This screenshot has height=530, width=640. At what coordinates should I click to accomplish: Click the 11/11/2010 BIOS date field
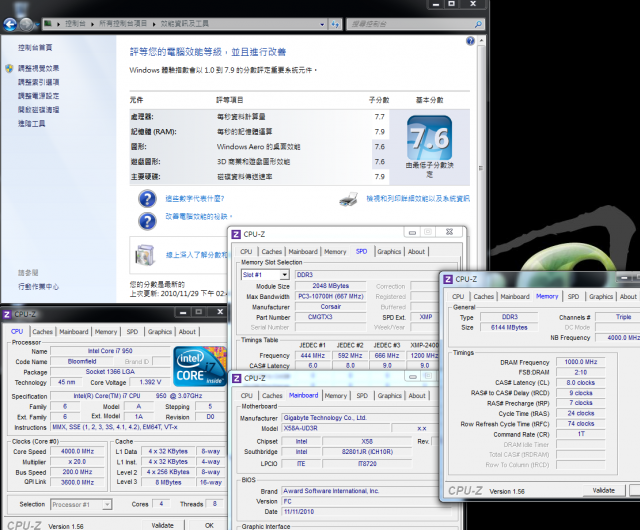[367, 512]
